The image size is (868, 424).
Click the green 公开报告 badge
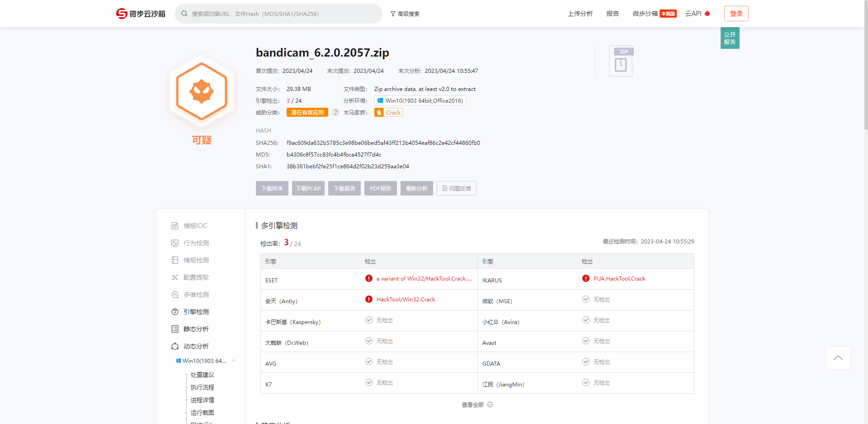coord(730,38)
